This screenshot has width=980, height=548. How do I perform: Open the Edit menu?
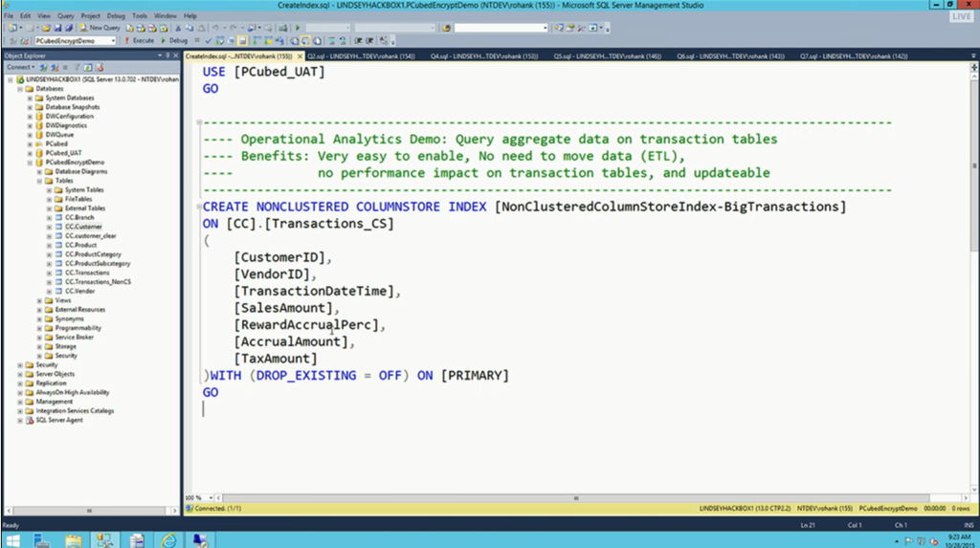tap(25, 15)
